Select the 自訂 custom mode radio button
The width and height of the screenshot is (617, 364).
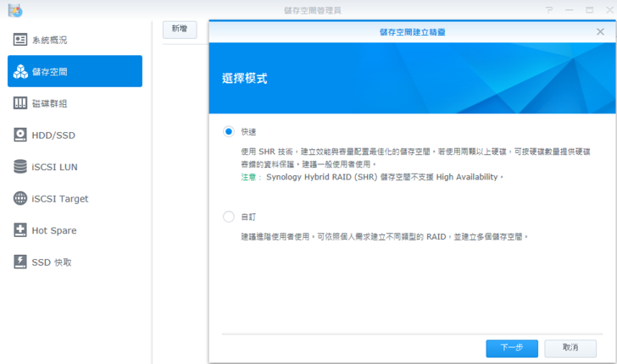pos(229,217)
